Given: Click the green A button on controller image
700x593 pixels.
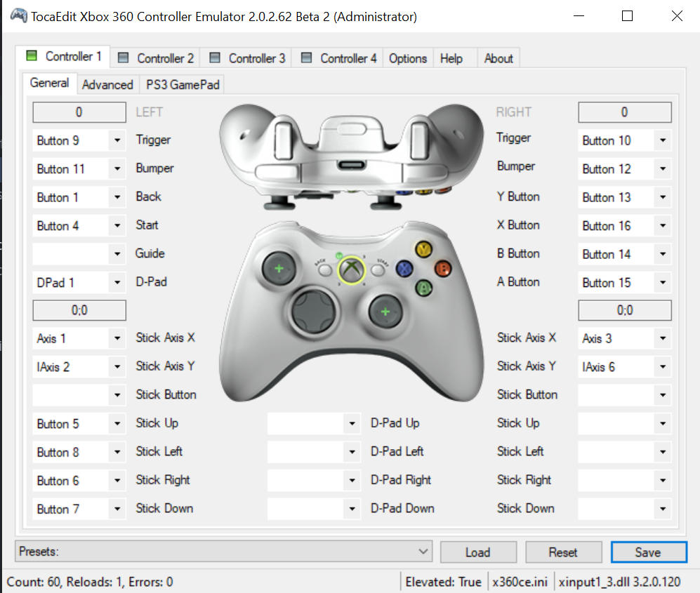Looking at the screenshot, I should (x=423, y=288).
